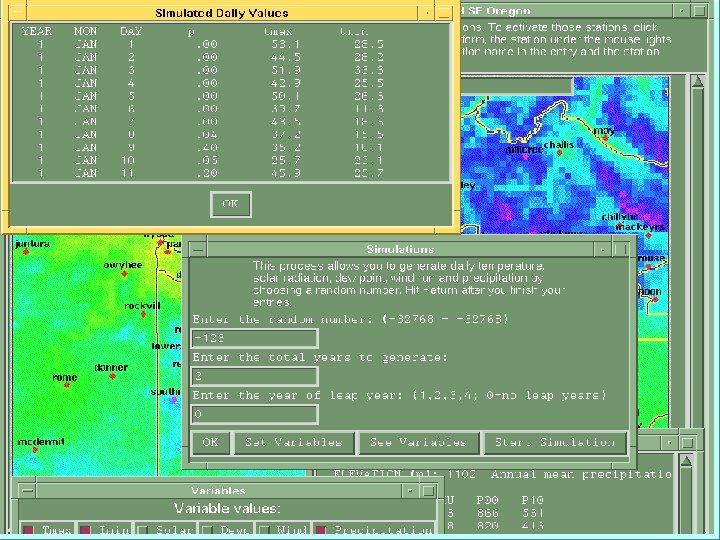Select the magenta southm station marker
Image resolution: width=720 pixels, height=540 pixels.
[174, 400]
